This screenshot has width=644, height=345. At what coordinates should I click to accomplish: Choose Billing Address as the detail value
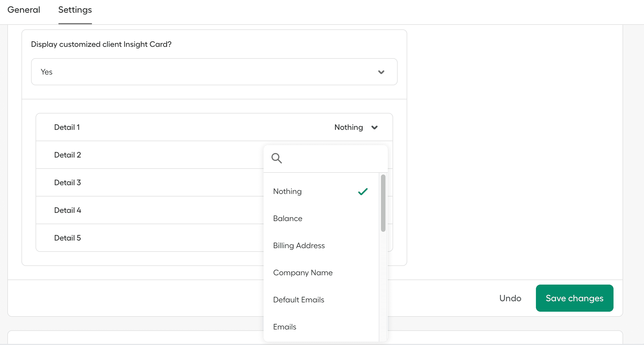pos(299,245)
